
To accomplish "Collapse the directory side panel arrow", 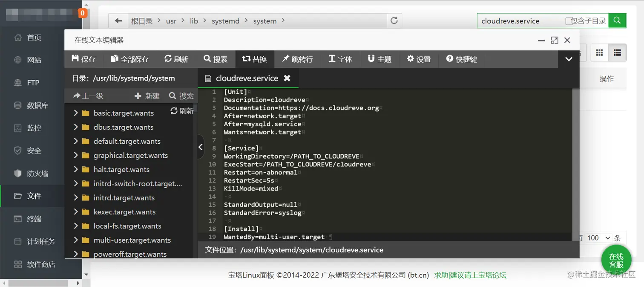I will (201, 147).
